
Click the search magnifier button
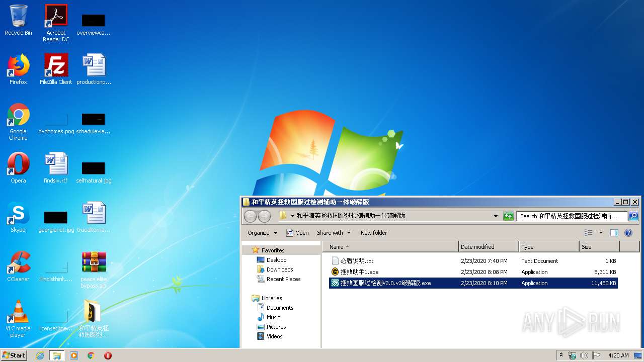point(633,216)
